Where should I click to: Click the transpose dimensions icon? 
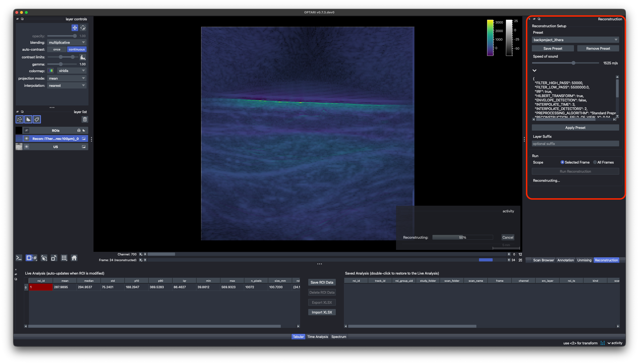tap(54, 258)
